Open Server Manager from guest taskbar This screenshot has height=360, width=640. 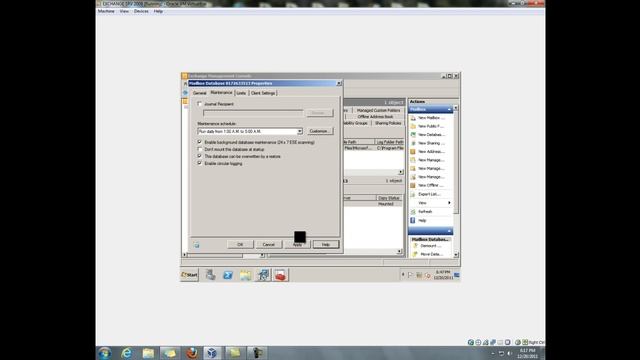click(210, 275)
